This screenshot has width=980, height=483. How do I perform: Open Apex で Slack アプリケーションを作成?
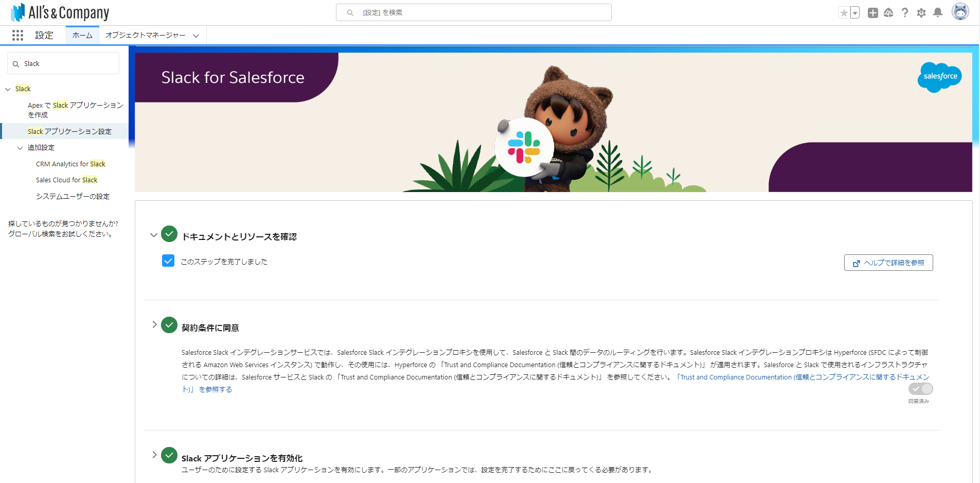(75, 110)
